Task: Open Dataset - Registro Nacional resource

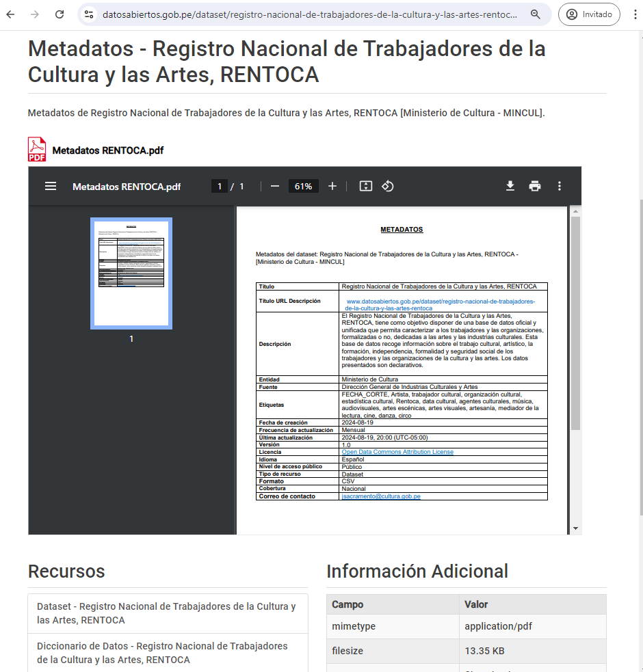Action: coord(166,613)
